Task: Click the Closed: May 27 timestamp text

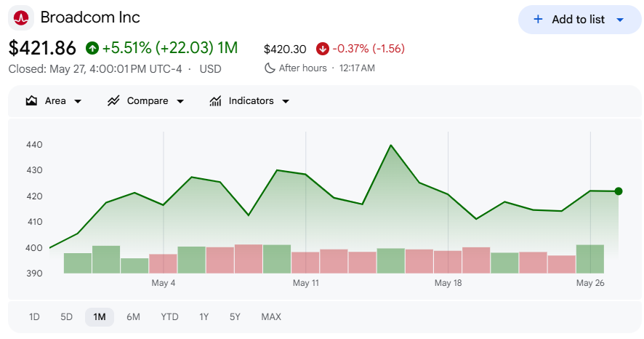Action: point(95,68)
